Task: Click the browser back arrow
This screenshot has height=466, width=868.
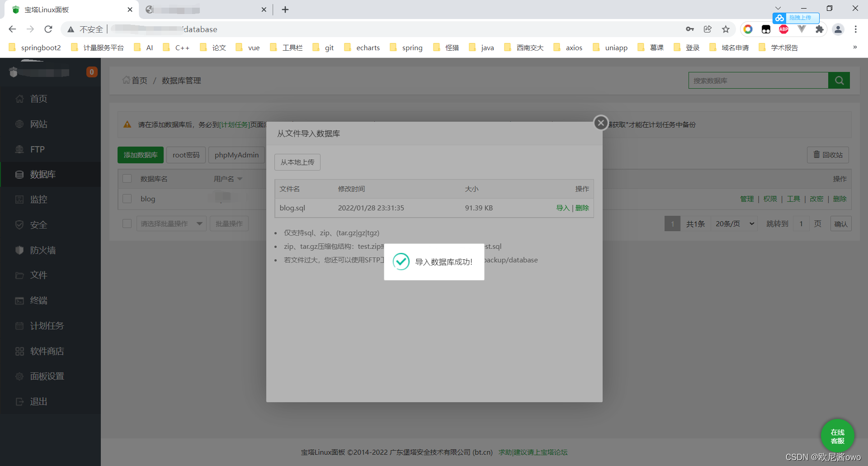Action: tap(12, 29)
